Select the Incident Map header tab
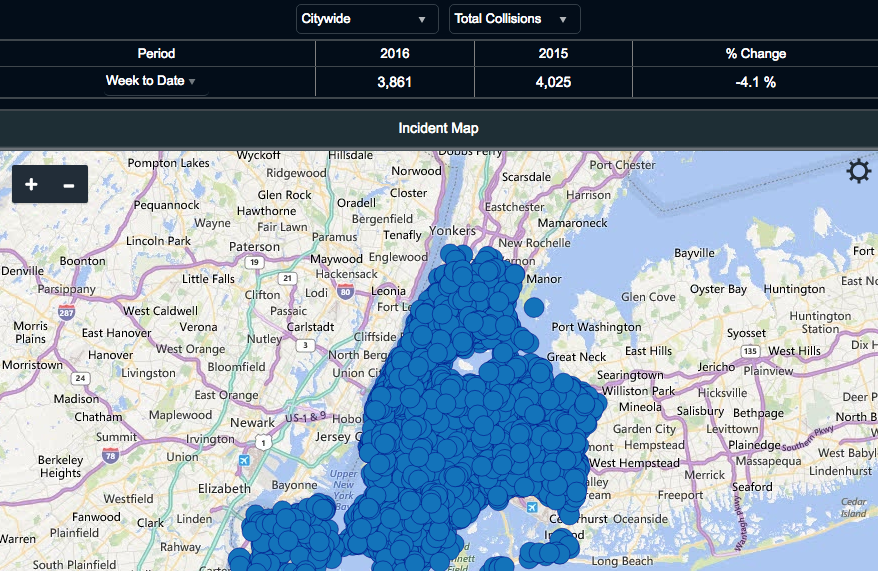The image size is (878, 571). pyautogui.click(x=439, y=129)
